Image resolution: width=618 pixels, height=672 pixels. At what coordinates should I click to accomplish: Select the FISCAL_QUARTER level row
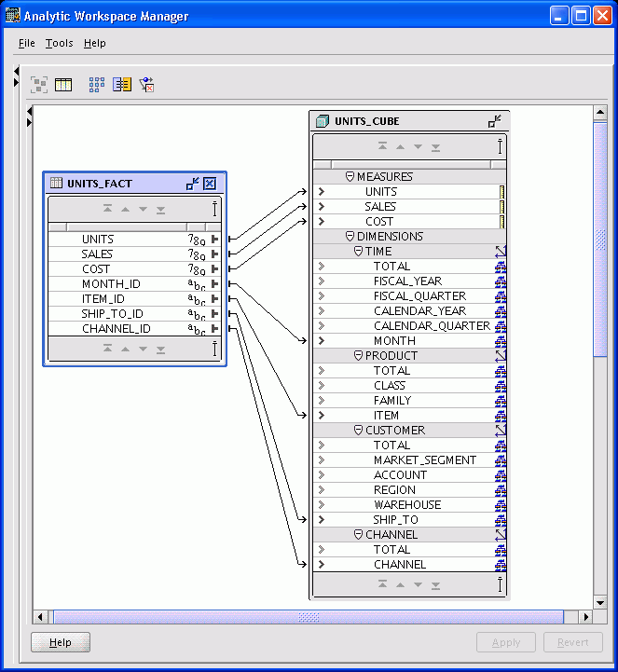pos(409,296)
